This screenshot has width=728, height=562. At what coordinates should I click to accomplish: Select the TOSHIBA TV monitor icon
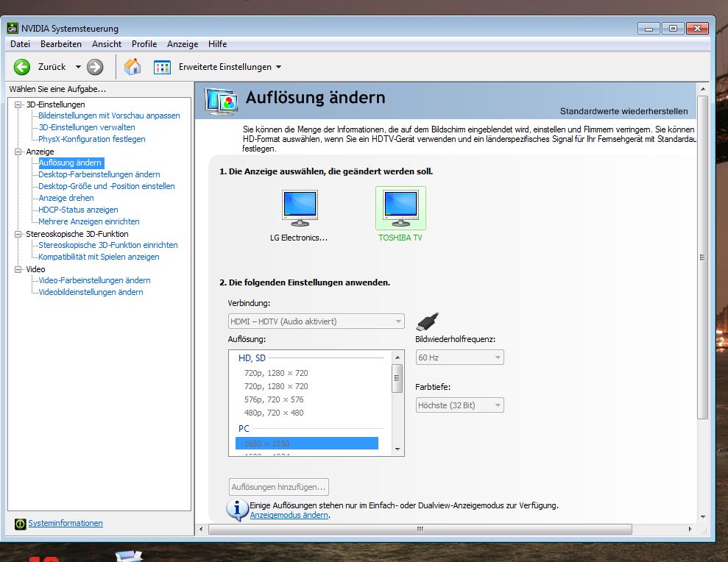coord(400,208)
